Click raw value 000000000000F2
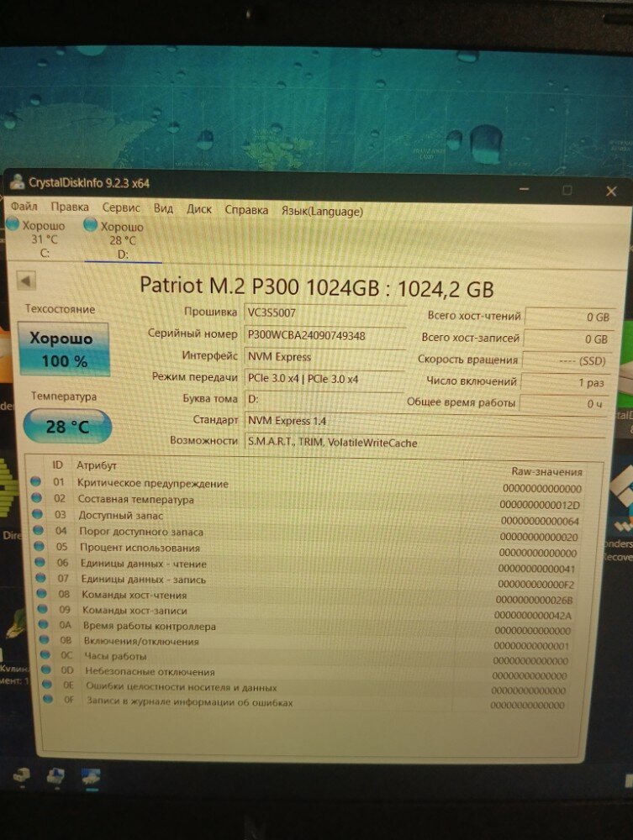Image resolution: width=633 pixels, height=840 pixels. tap(535, 584)
